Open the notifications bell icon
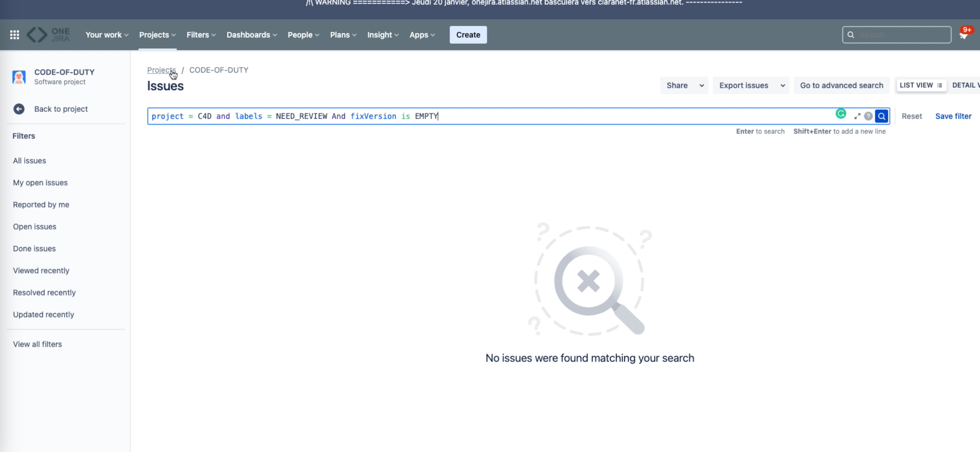980x452 pixels. pos(964,35)
